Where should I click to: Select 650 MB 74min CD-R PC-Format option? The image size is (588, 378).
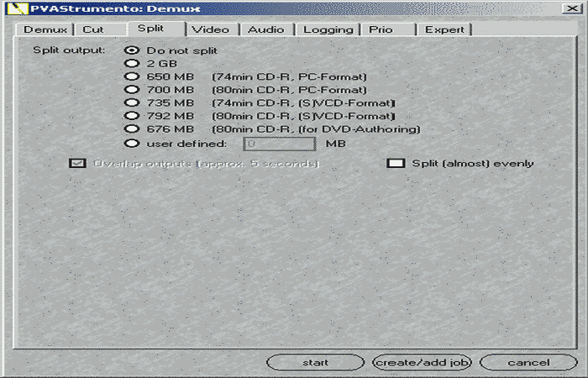tap(130, 76)
